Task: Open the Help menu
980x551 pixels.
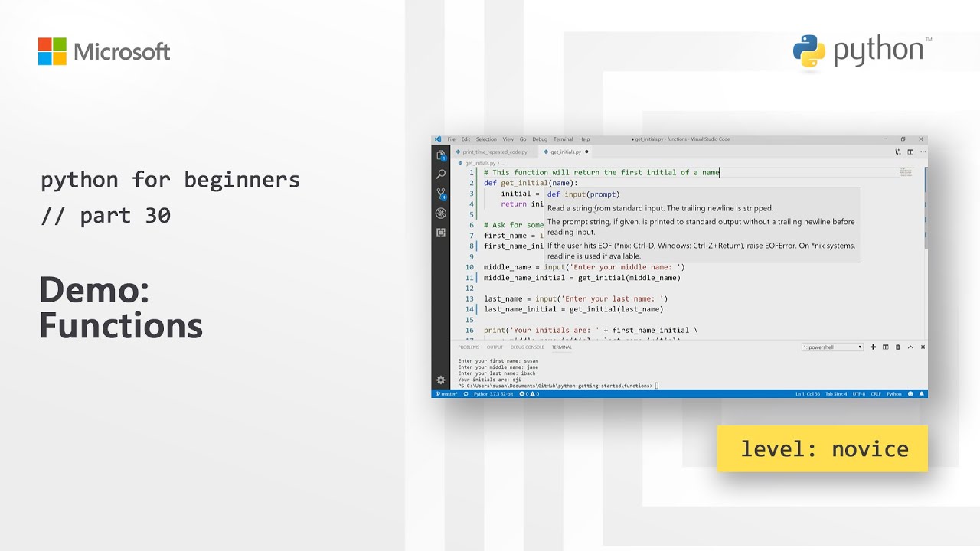Action: pyautogui.click(x=584, y=139)
